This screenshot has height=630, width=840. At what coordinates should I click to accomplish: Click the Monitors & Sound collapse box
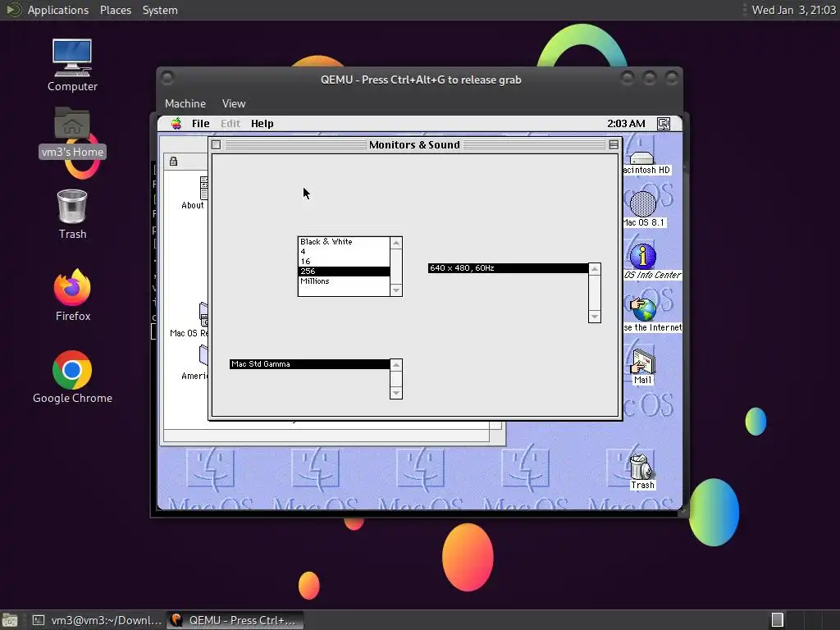click(x=614, y=144)
